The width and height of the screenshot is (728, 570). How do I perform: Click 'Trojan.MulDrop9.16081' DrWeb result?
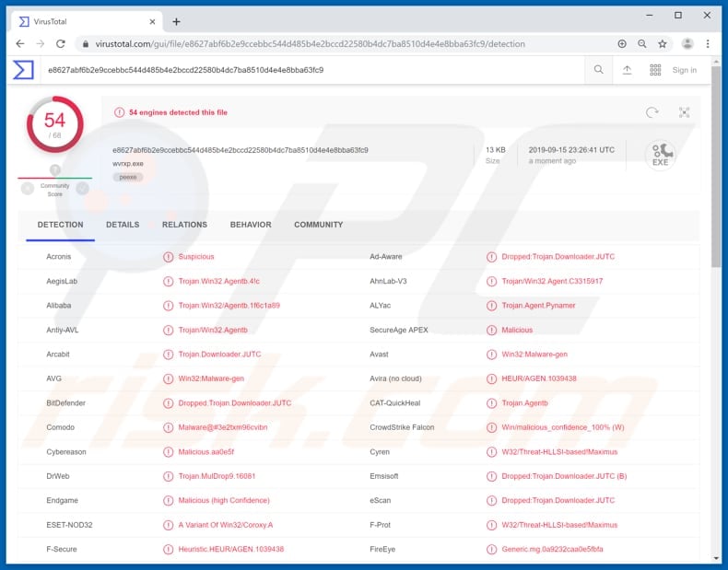pyautogui.click(x=217, y=476)
